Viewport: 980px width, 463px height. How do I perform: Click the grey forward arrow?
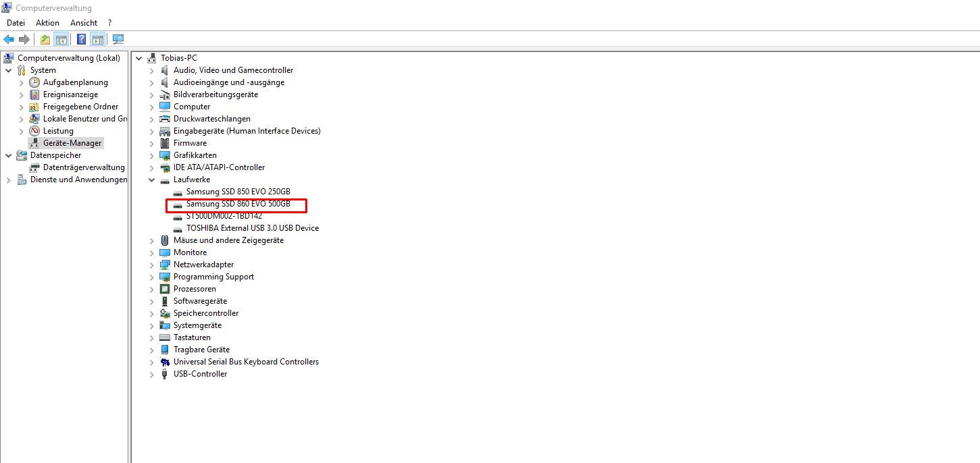pyautogui.click(x=24, y=39)
